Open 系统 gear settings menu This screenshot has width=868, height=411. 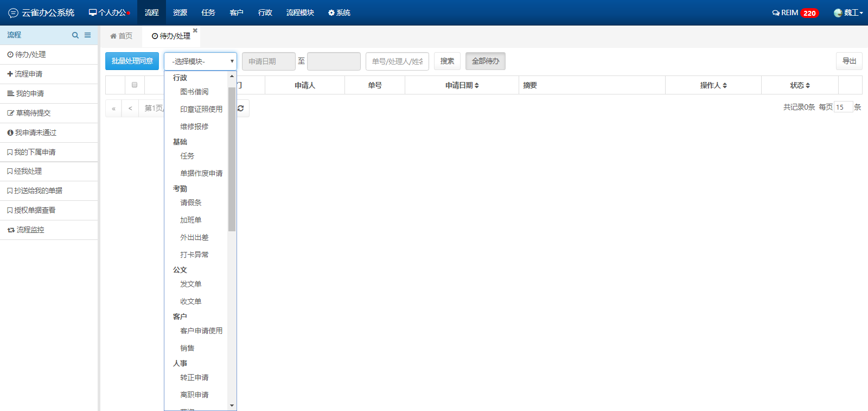click(339, 12)
